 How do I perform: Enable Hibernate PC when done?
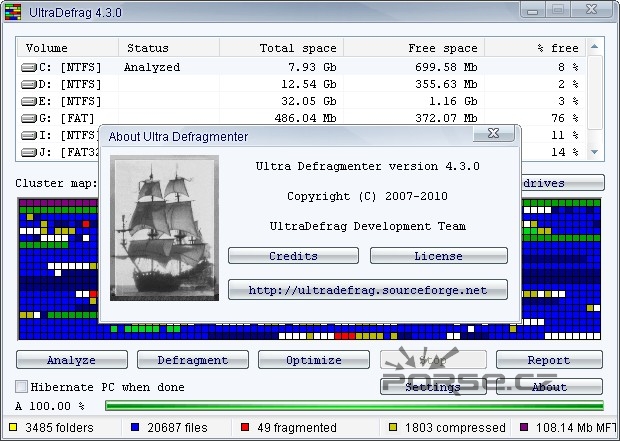pos(21,386)
